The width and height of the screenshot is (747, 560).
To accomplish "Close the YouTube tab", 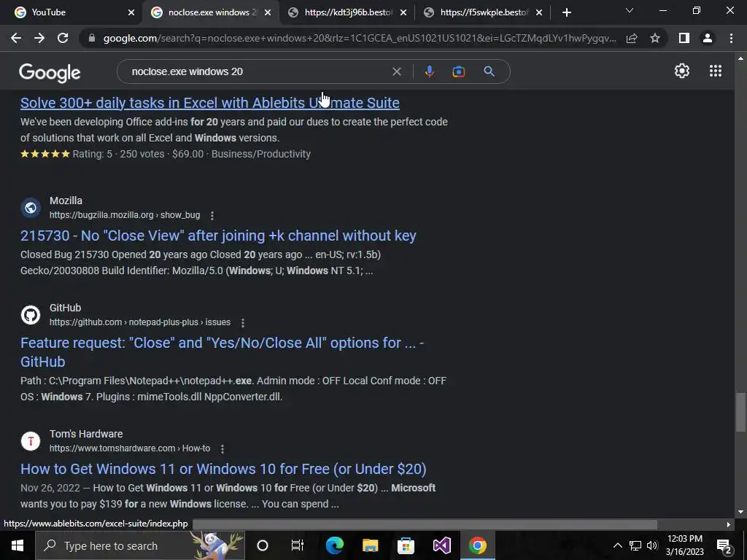I will pos(131,12).
